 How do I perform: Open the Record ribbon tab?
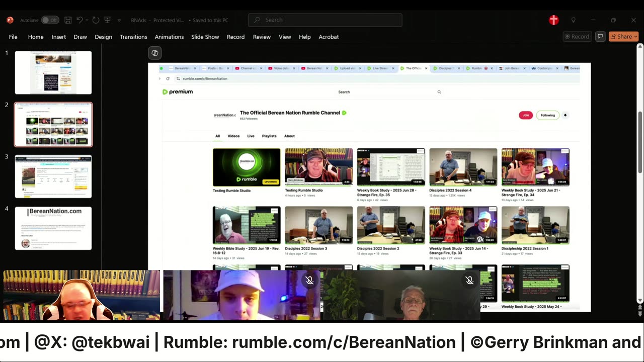[x=235, y=37]
